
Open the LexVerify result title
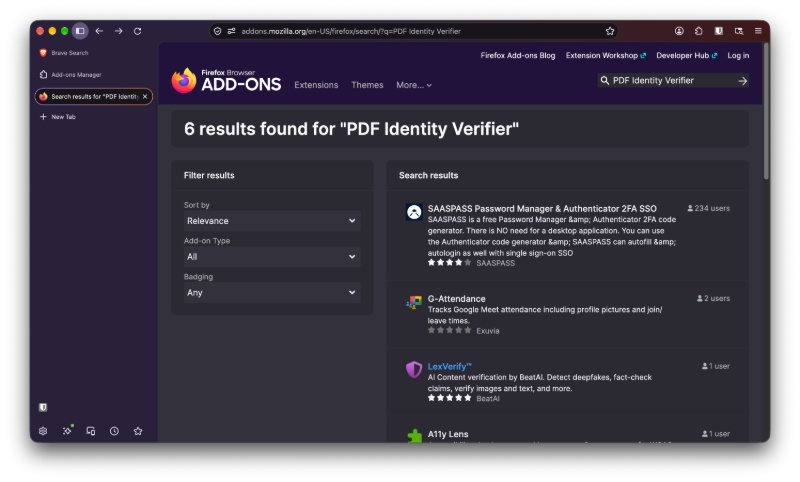coord(449,366)
